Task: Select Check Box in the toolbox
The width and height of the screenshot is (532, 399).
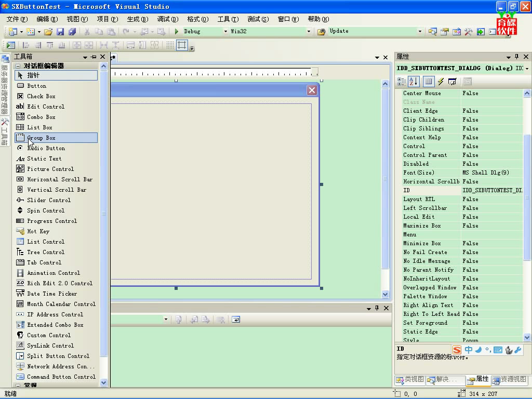Action: [56, 96]
